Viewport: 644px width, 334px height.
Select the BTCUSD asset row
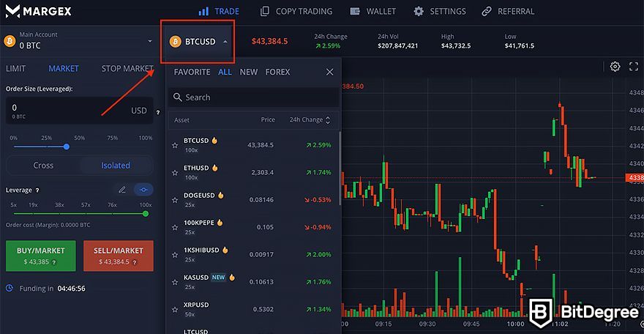click(253, 145)
